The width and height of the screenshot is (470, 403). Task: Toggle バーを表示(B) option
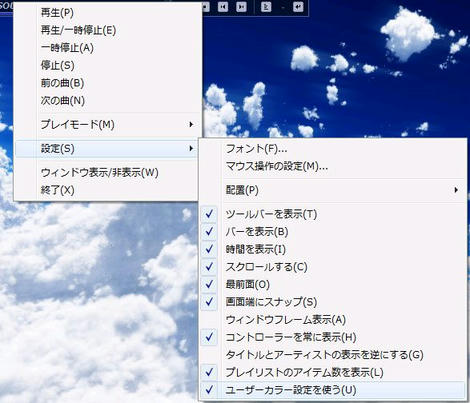(x=333, y=232)
